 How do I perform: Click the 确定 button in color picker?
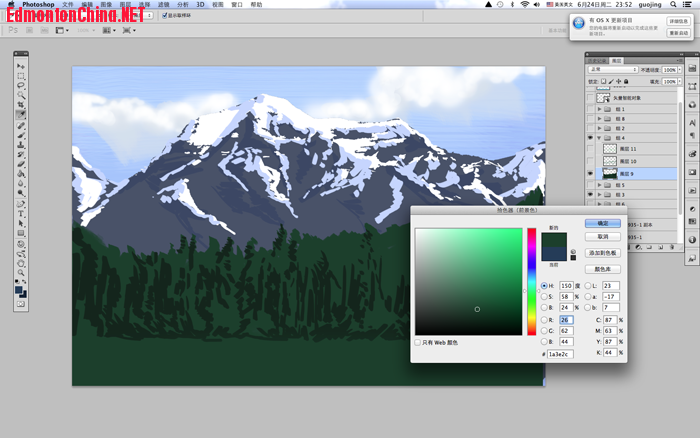click(x=602, y=224)
